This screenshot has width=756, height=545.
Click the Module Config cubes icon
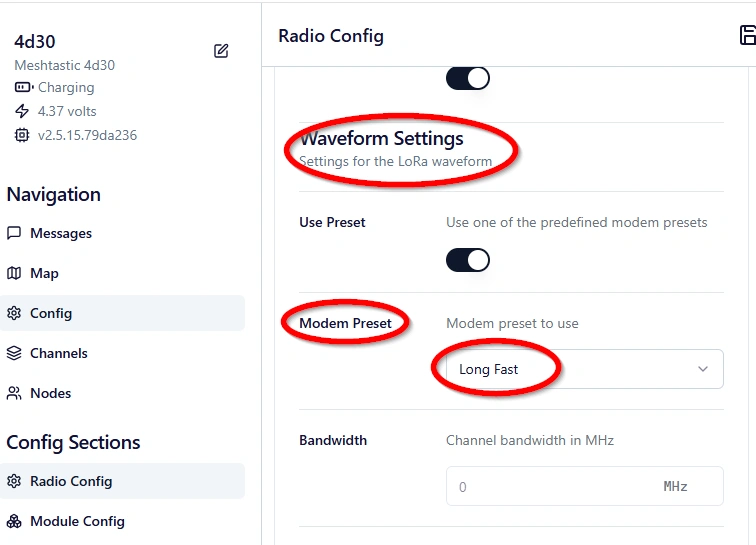pyautogui.click(x=14, y=521)
